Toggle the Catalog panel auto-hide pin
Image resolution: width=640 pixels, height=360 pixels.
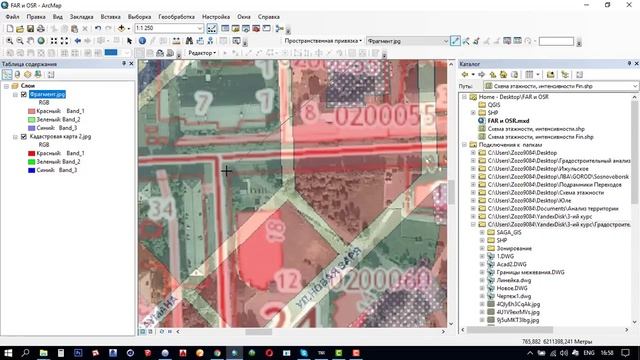[629, 64]
